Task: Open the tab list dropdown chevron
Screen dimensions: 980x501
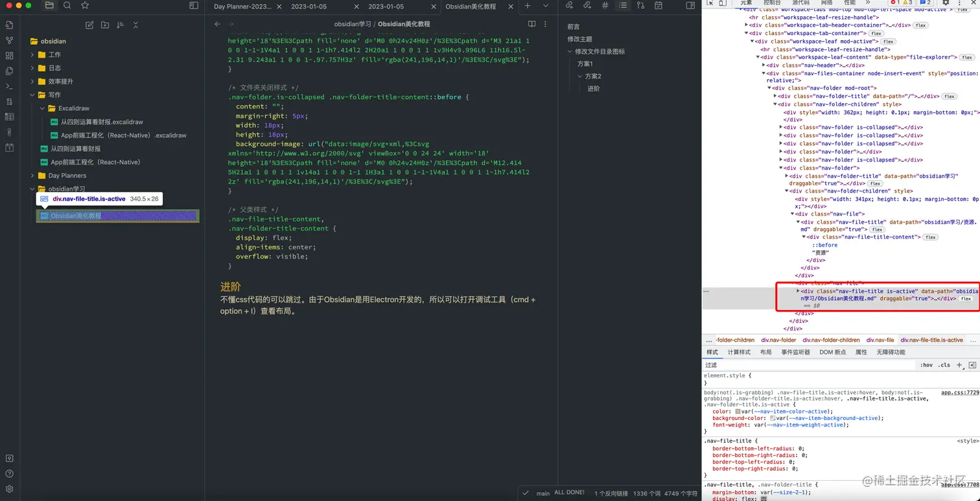Action: (546, 6)
